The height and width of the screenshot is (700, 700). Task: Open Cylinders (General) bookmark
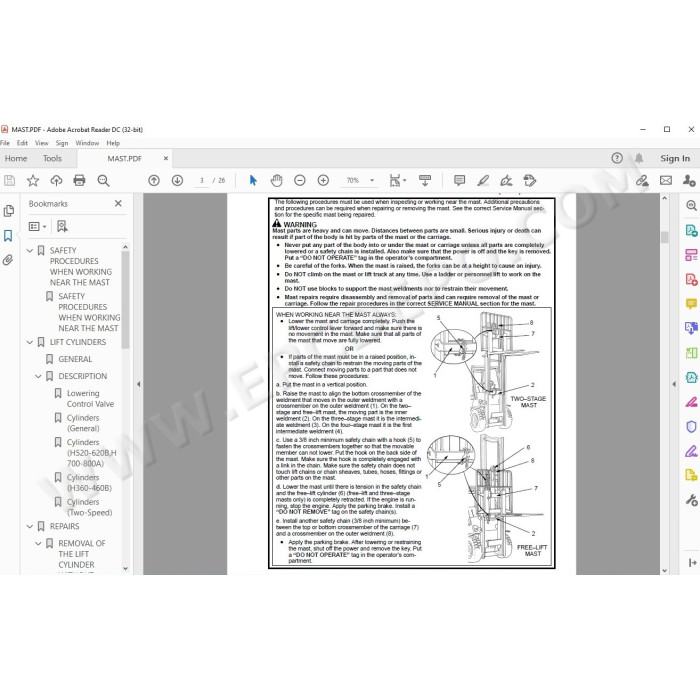click(x=83, y=423)
